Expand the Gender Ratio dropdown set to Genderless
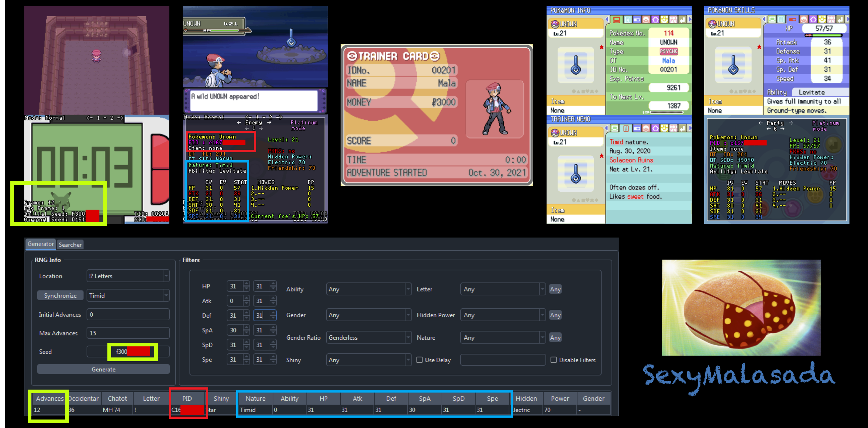 [x=368, y=338]
